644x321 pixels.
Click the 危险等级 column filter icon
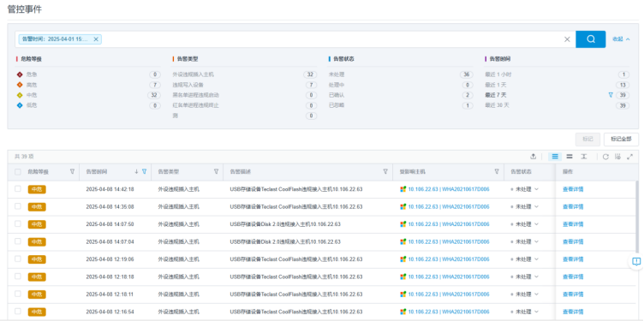tap(72, 171)
